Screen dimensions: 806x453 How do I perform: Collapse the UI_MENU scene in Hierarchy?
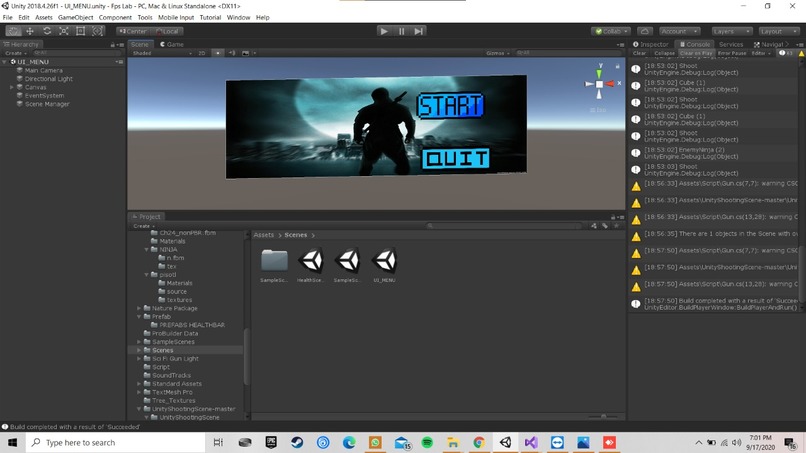(x=5, y=62)
